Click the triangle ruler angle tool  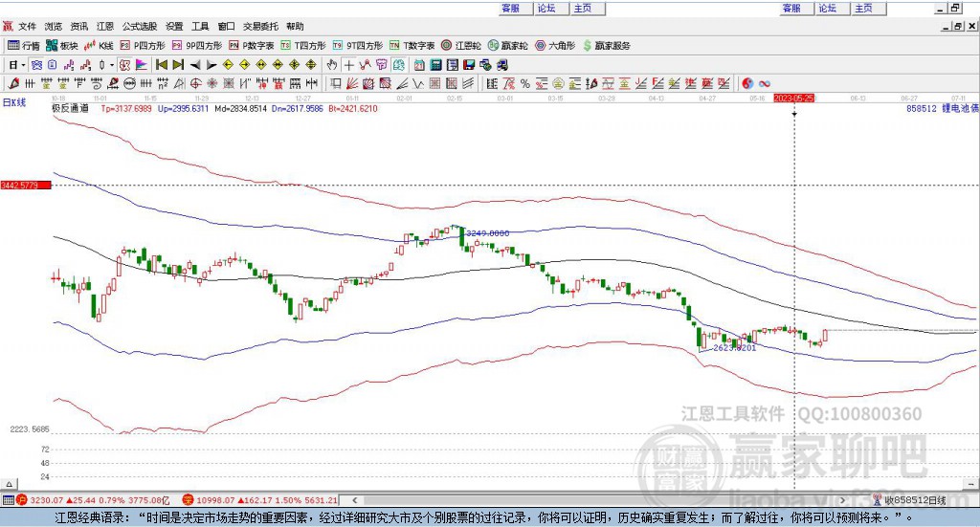click(179, 83)
